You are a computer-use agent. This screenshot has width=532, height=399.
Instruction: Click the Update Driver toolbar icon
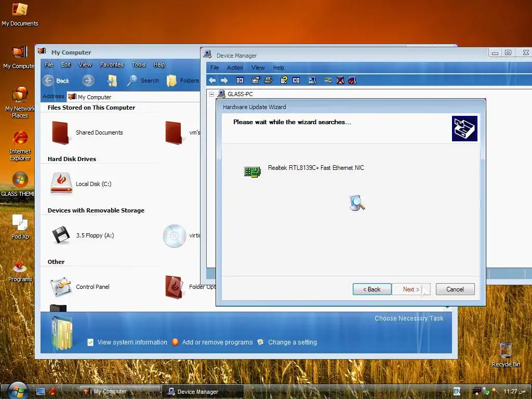pos(328,81)
